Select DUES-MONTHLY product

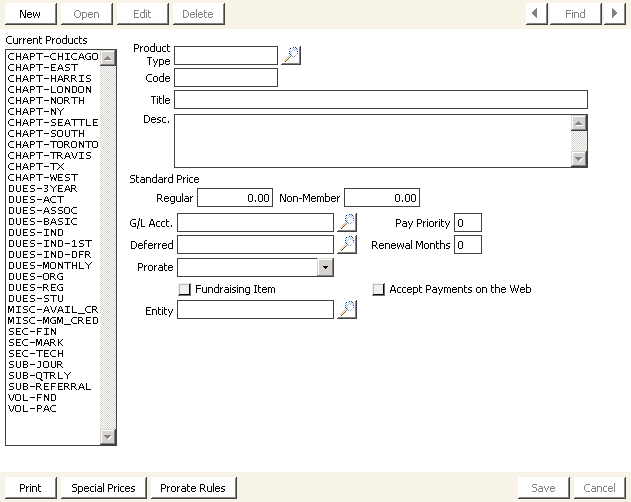coord(53,266)
